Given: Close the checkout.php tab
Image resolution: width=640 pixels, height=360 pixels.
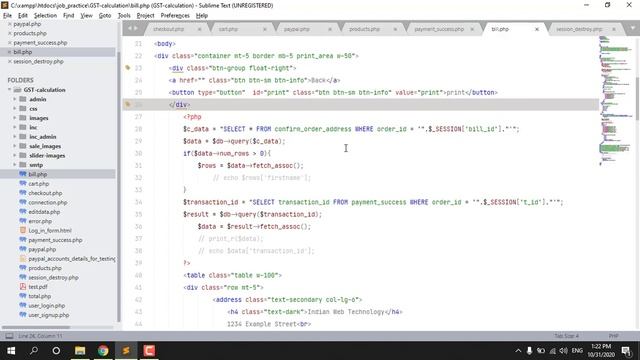Looking at the screenshot, I should 200,29.
